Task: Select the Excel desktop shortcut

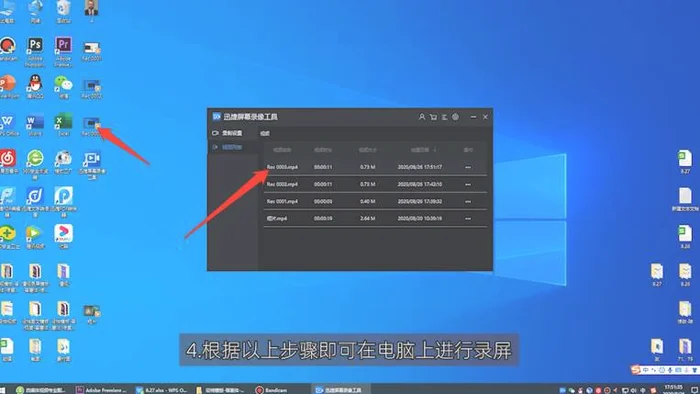Action: coord(63,125)
